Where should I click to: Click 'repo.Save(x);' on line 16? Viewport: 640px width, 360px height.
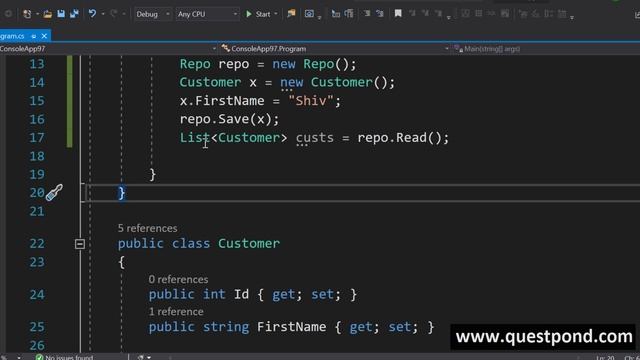coord(229,119)
